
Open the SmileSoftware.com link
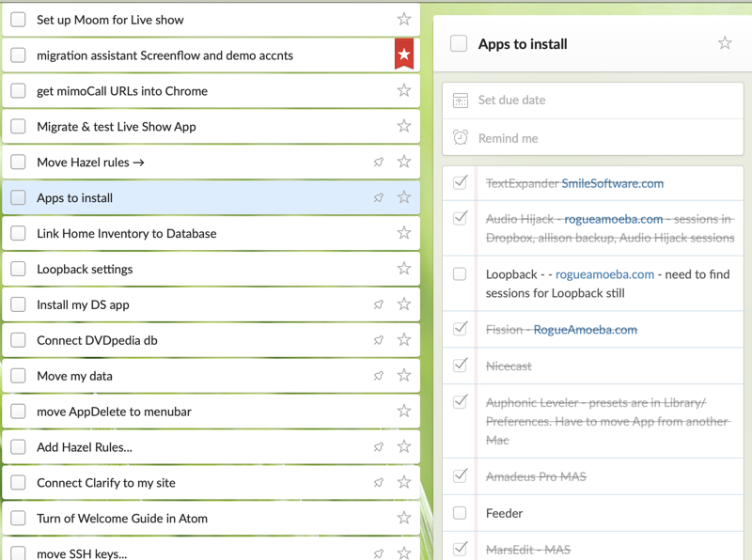(612, 184)
